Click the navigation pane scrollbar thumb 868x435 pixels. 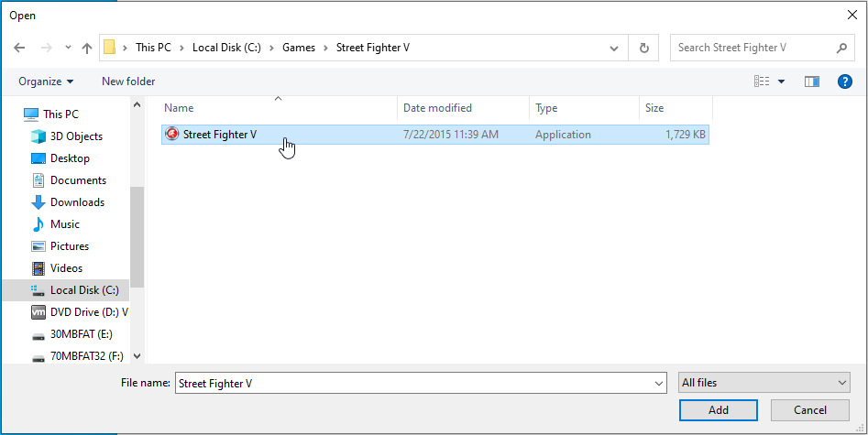(x=137, y=236)
